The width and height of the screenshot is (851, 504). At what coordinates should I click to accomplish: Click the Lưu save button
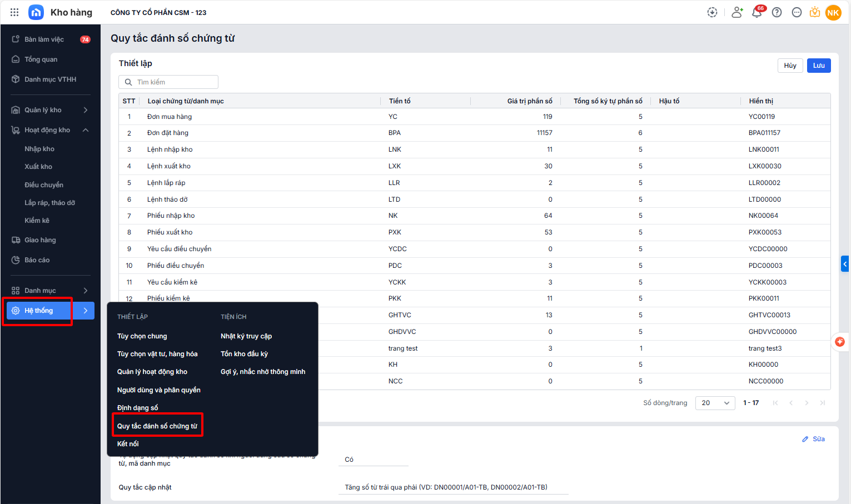click(818, 66)
